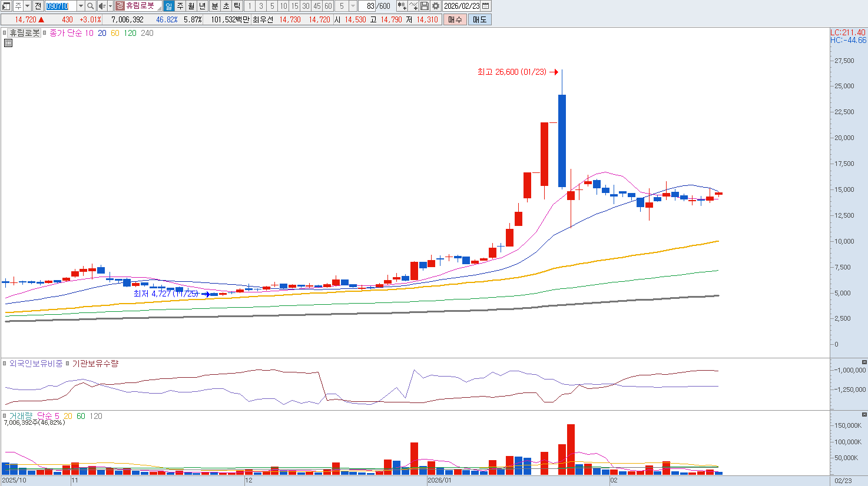Toggle the 외국인보유비중 indicator marker

point(5,364)
